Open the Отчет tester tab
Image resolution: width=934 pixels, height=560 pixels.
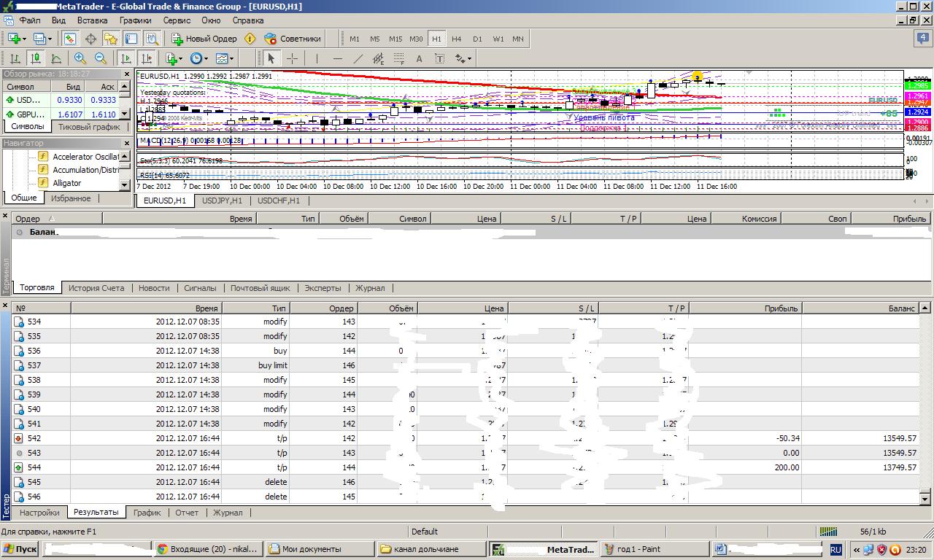tap(187, 513)
